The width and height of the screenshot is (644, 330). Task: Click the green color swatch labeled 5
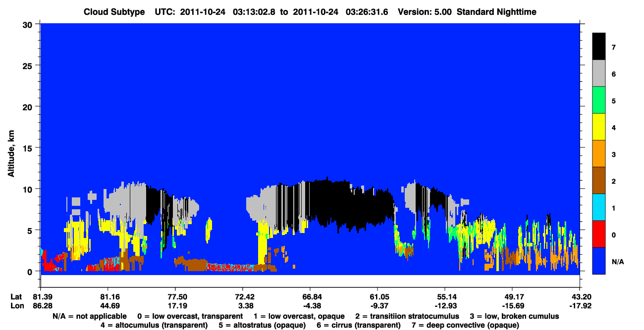point(599,100)
